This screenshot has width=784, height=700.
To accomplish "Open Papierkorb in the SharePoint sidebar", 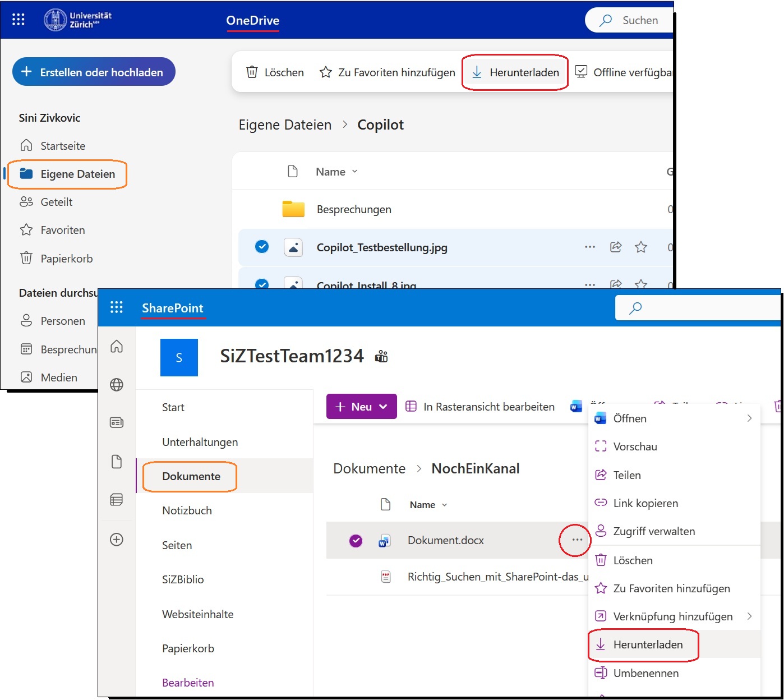I will (188, 648).
